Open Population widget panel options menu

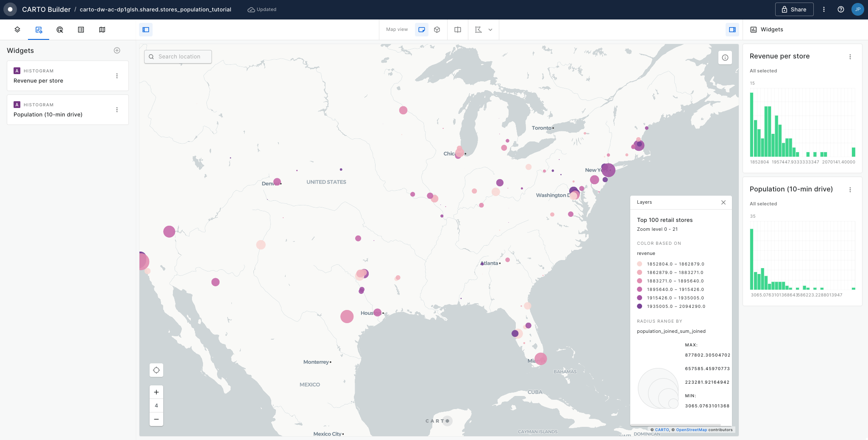[x=850, y=190]
